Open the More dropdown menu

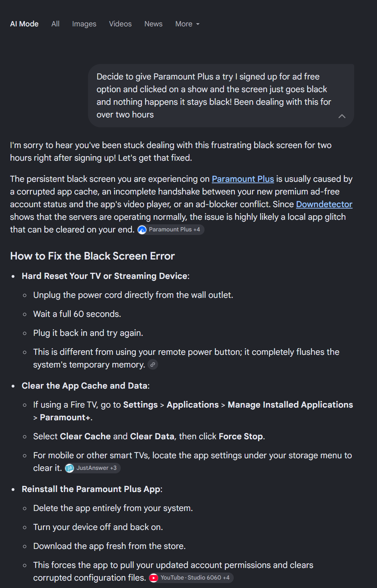point(187,24)
